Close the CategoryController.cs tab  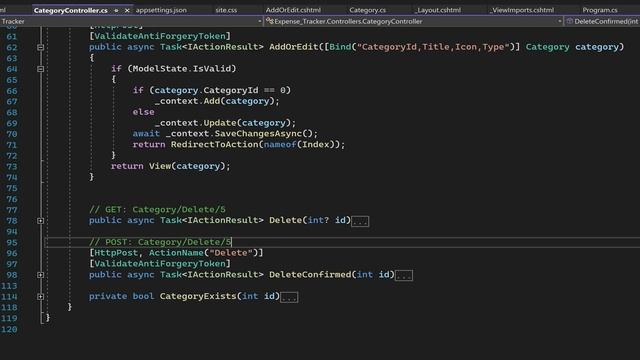point(127,10)
